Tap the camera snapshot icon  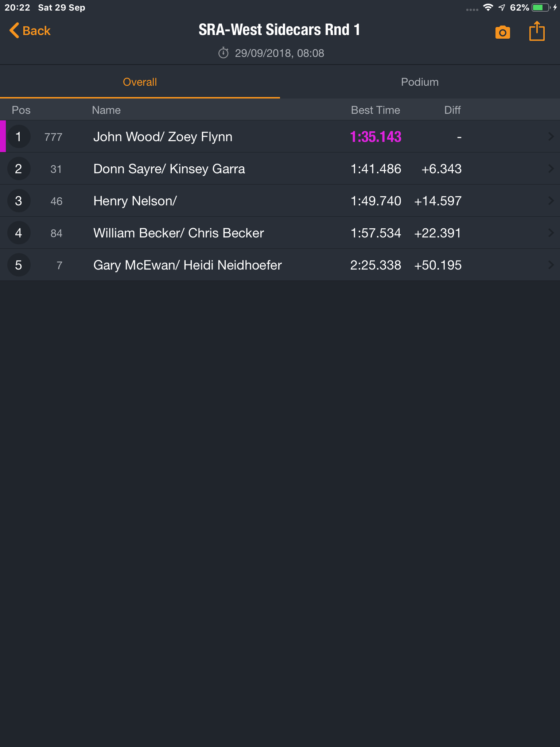click(502, 32)
